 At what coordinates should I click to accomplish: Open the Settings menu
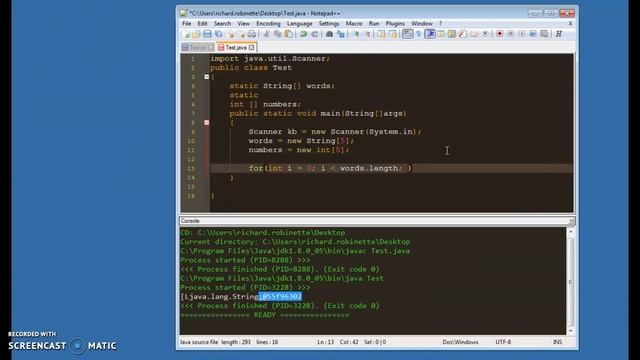point(329,24)
